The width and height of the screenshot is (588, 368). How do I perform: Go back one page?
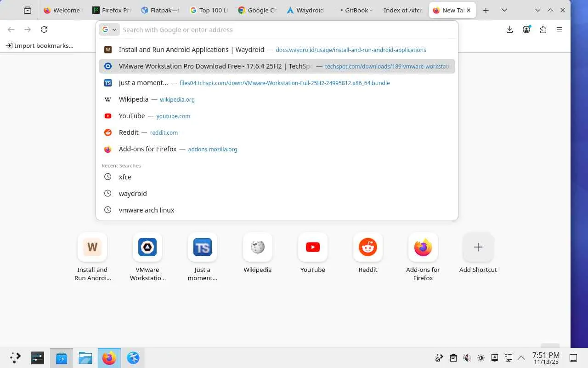(x=11, y=29)
